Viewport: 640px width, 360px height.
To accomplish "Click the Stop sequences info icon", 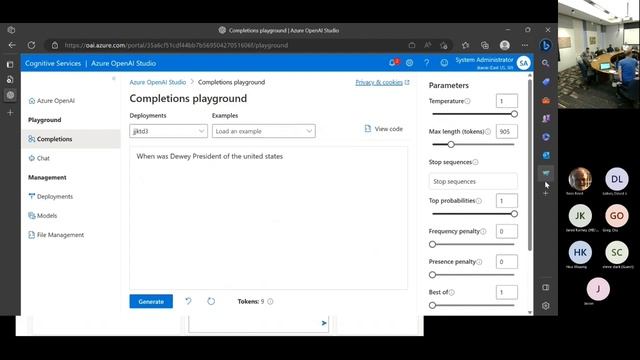I will [x=476, y=162].
